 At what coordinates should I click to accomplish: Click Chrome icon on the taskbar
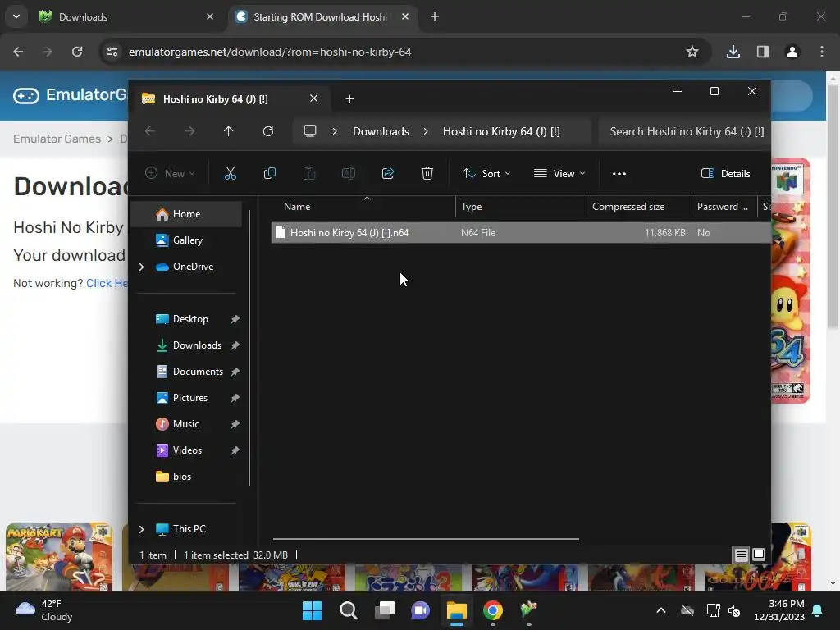[x=492, y=610]
